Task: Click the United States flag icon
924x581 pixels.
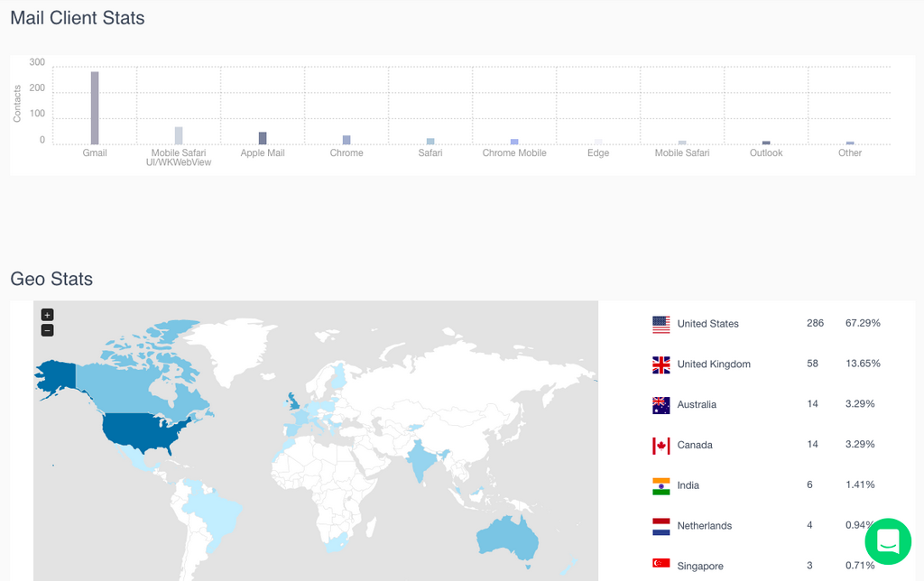Action: 661,324
